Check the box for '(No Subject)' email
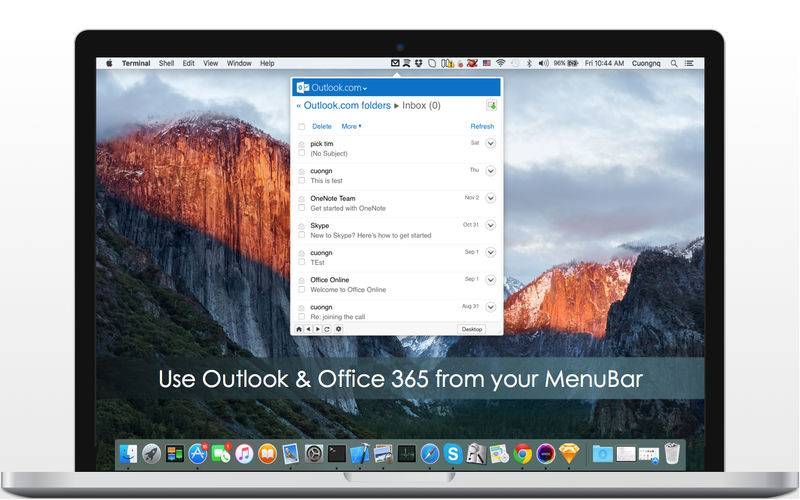 [x=302, y=153]
